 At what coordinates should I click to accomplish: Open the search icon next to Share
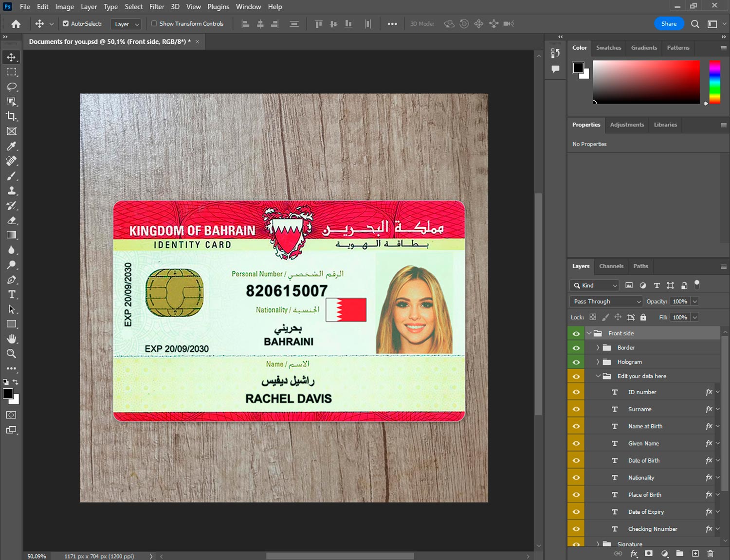coord(695,24)
